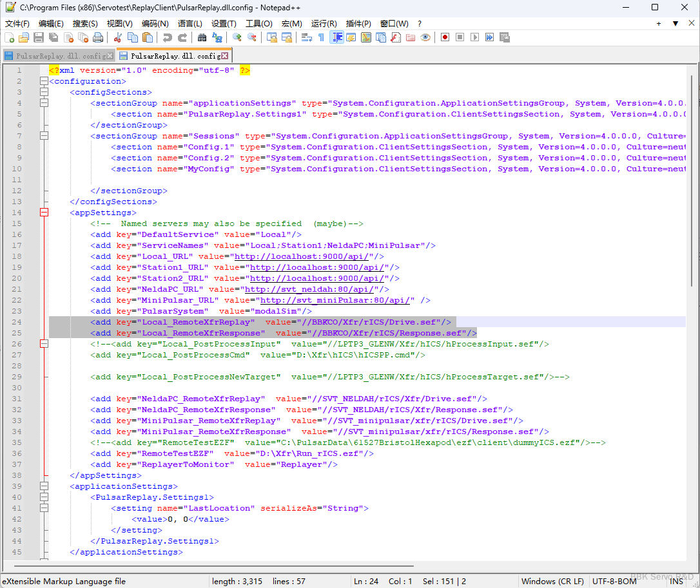This screenshot has height=588, width=700.
Task: Toggle the indent guide toolbar button
Action: [x=336, y=37]
